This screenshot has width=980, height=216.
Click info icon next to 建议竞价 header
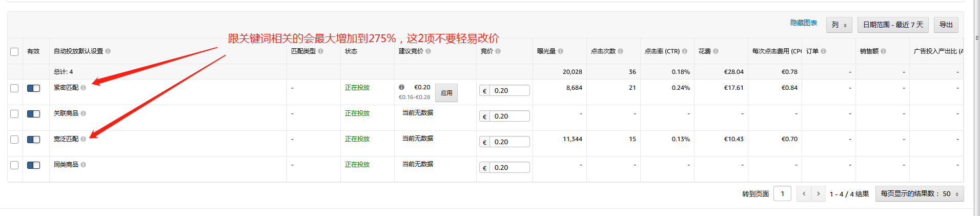[428, 51]
